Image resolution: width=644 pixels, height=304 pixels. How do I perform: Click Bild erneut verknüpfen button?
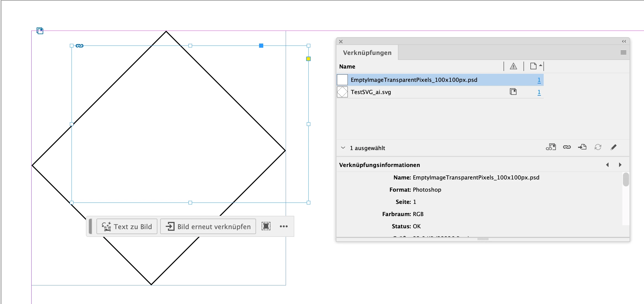[x=208, y=227]
